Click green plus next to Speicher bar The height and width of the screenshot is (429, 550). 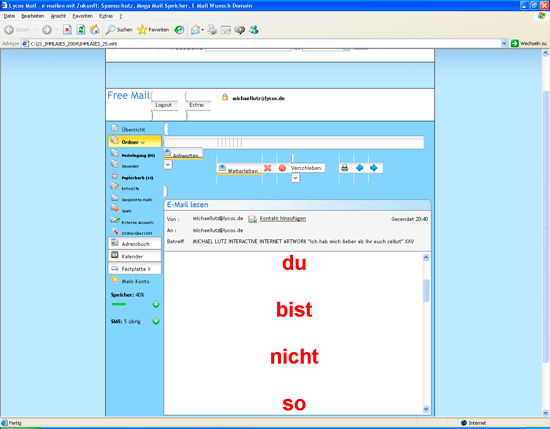click(156, 304)
